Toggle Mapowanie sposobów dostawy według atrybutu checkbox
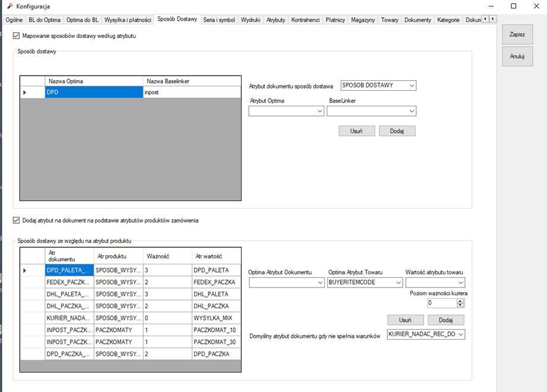547x392 pixels. click(16, 36)
